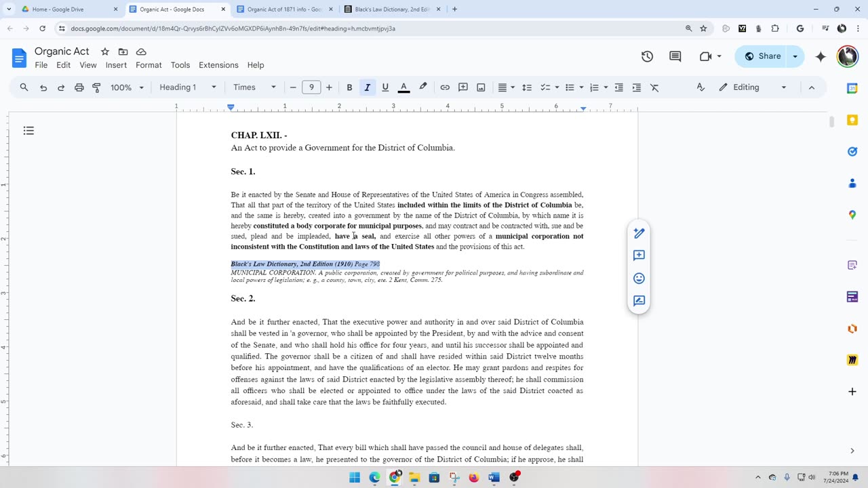Open Windows Start menu
Image resolution: width=868 pixels, height=488 pixels.
[x=355, y=478]
